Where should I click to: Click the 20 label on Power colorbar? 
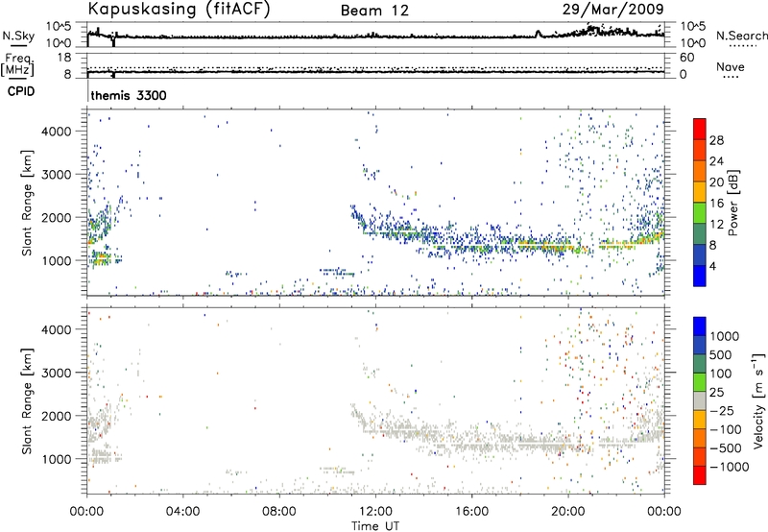716,182
